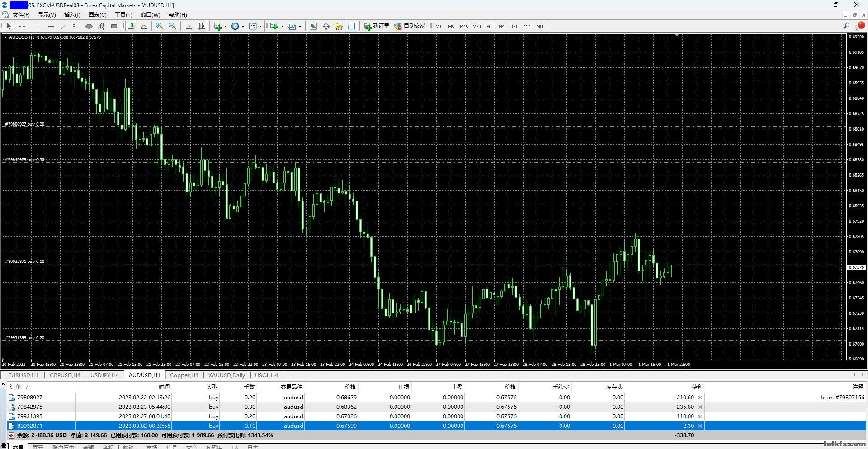This screenshot has width=868, height=449.
Task: Switch to the EURUSD,H1 chart tab
Action: click(23, 375)
